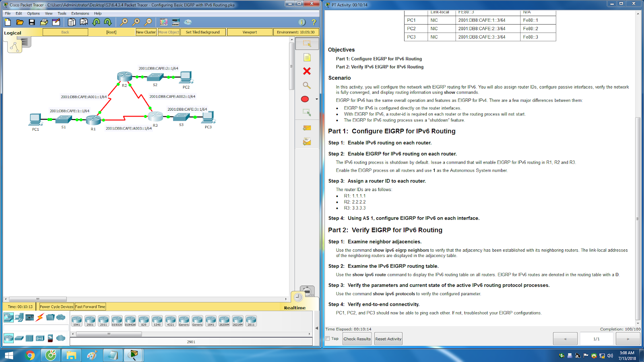Image resolution: width=644 pixels, height=362 pixels.
Task: Pick the 1941 router from device list
Action: [x=76, y=321]
